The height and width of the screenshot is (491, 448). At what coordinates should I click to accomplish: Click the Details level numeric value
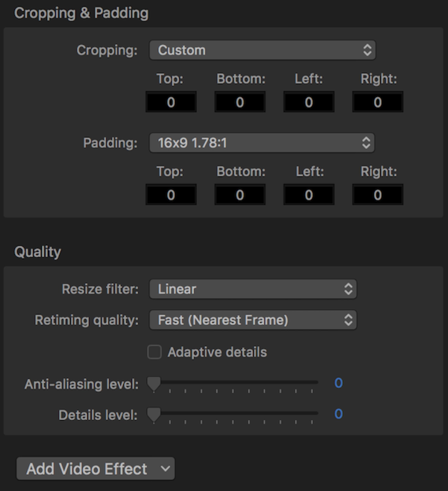pyautogui.click(x=338, y=414)
